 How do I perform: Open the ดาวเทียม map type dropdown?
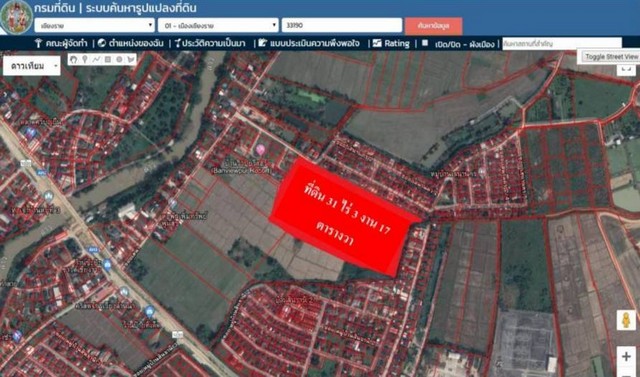coord(32,66)
